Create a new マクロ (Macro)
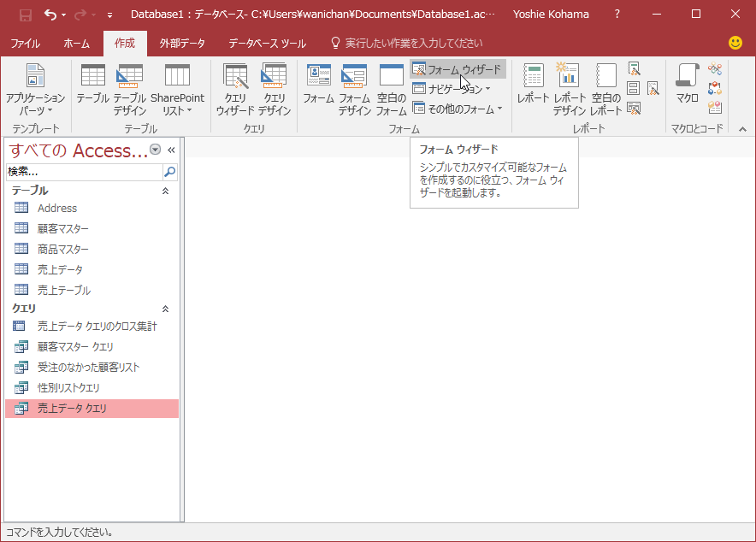This screenshot has width=756, height=542. click(x=687, y=84)
